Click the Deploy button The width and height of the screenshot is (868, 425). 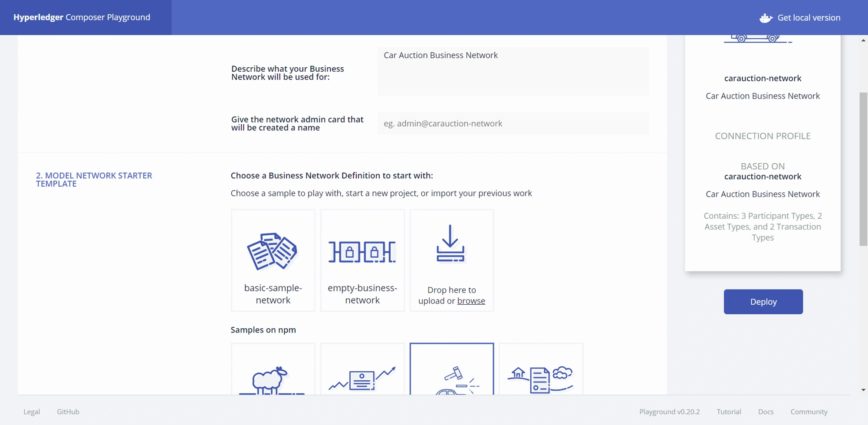[763, 302]
